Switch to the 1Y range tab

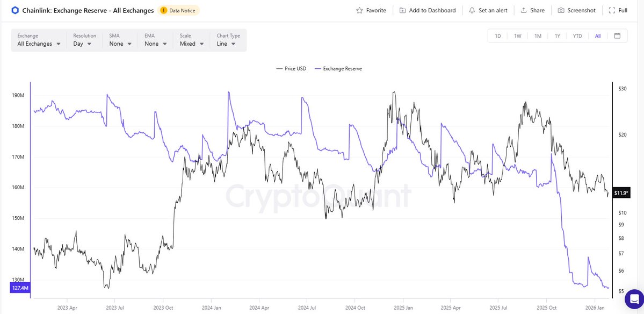click(x=558, y=36)
